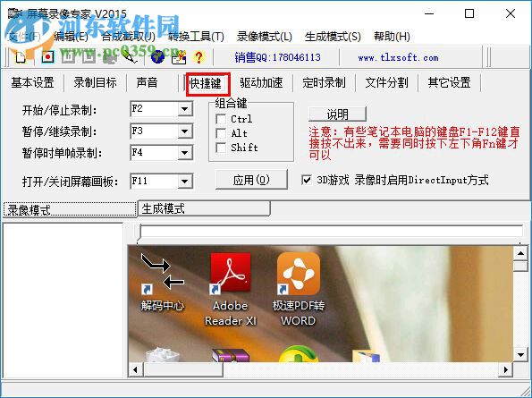Image resolution: width=532 pixels, height=398 pixels.
Task: Toggle 3D游戏 DirectInput checkbox
Action: tap(307, 180)
